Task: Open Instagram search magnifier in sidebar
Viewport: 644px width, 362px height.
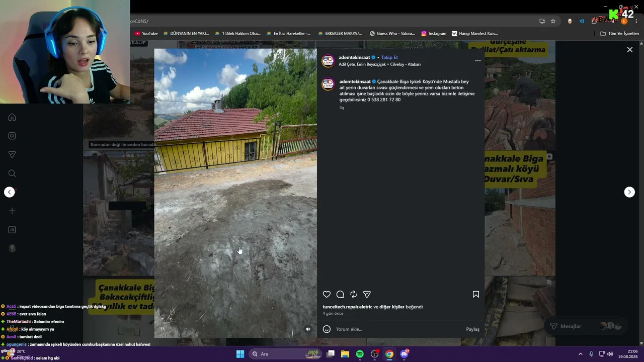Action: click(12, 173)
